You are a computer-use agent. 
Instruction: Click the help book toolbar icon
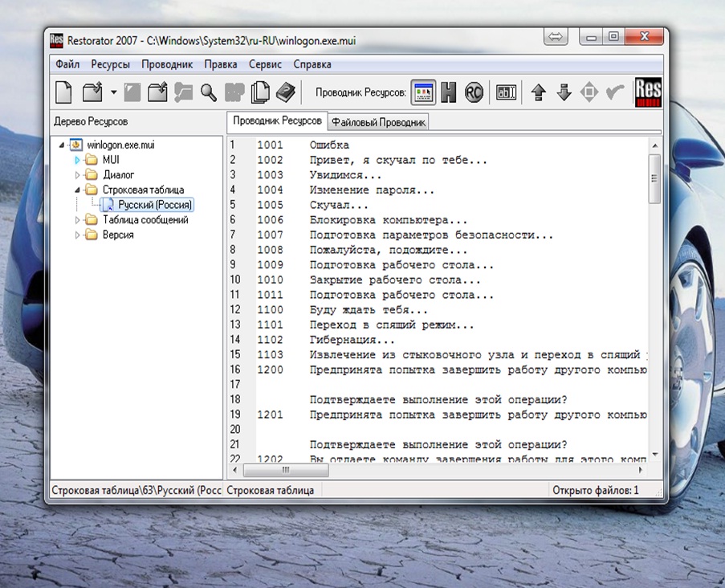tap(286, 92)
